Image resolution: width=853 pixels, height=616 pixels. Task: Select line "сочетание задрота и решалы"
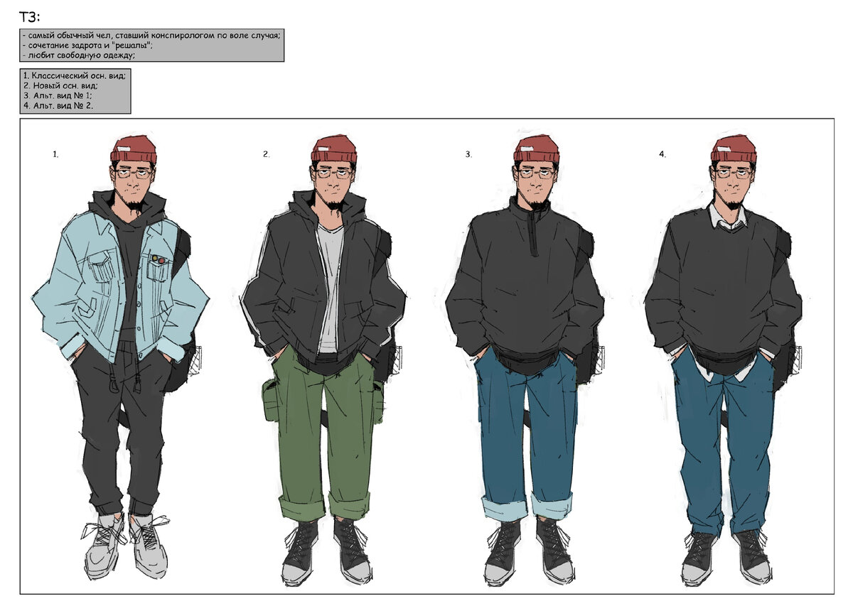click(87, 45)
